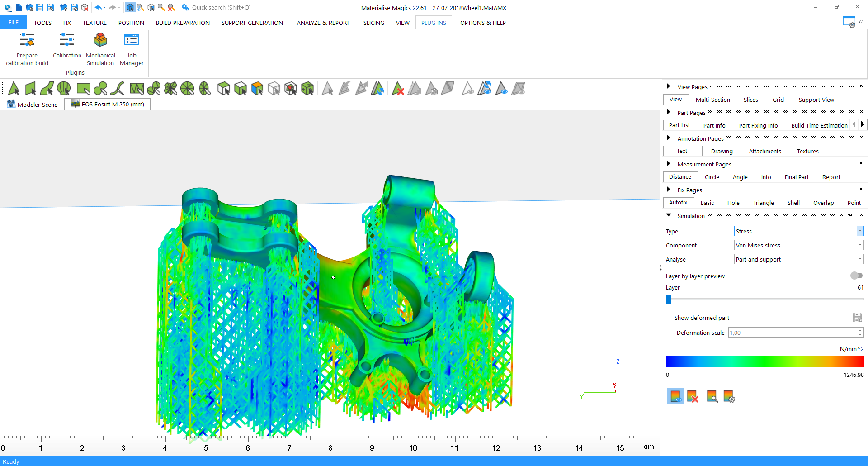This screenshot has width=868, height=466.
Task: Open the Build Time Estimation page
Action: pyautogui.click(x=819, y=125)
